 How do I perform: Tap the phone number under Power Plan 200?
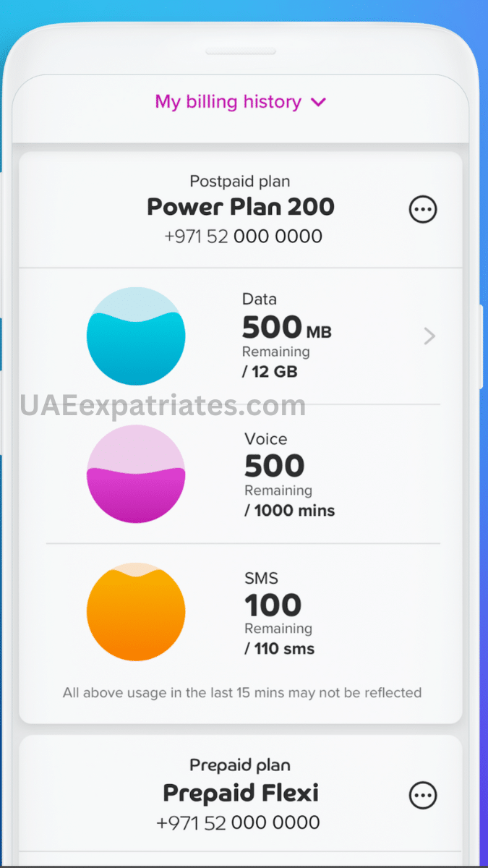[241, 236]
